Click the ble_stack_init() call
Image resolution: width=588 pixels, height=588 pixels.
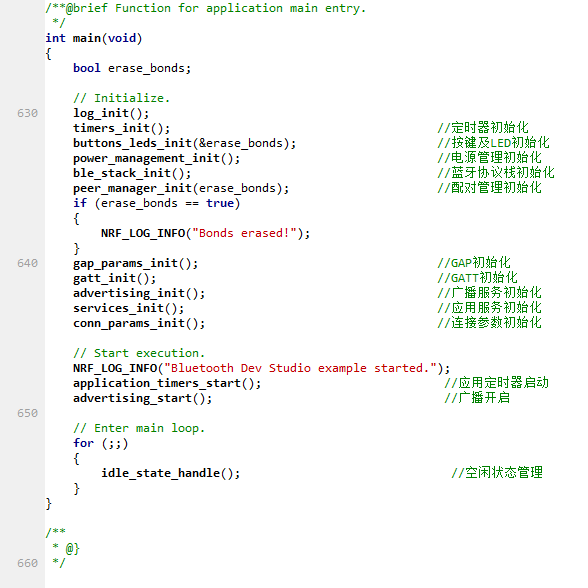pos(132,173)
